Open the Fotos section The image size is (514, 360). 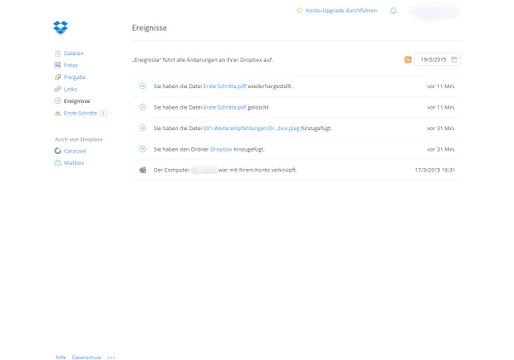tap(71, 65)
